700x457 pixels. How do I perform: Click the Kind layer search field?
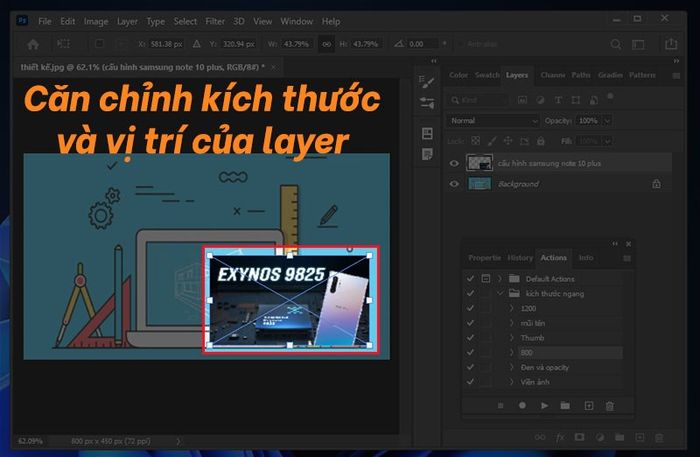[478, 100]
